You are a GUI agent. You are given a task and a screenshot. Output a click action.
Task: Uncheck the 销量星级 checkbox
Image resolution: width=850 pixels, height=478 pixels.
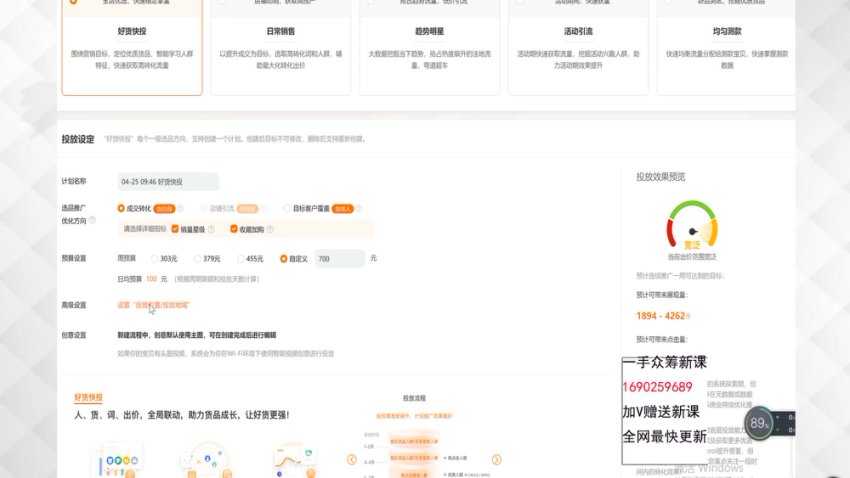(x=176, y=228)
